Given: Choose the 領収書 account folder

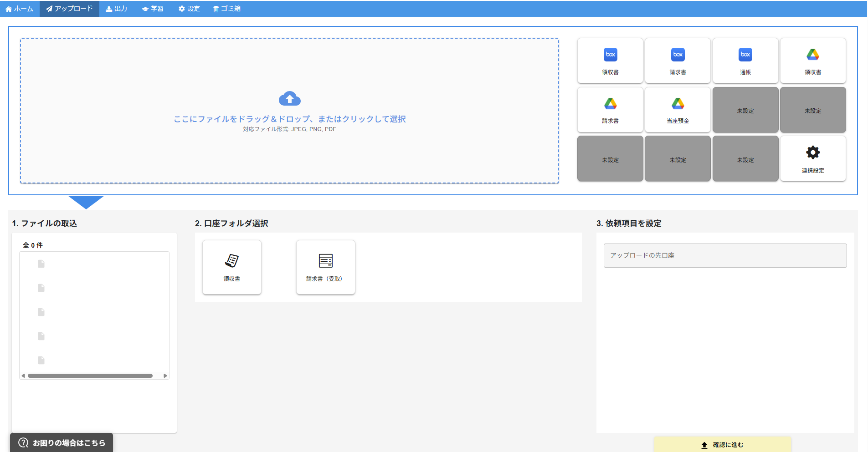Looking at the screenshot, I should click(232, 267).
